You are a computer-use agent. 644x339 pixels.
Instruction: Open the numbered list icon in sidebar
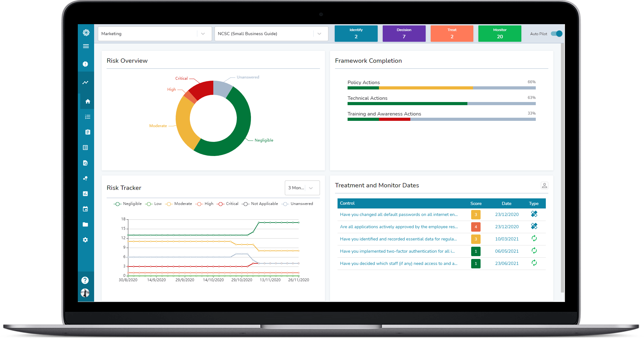(88, 117)
